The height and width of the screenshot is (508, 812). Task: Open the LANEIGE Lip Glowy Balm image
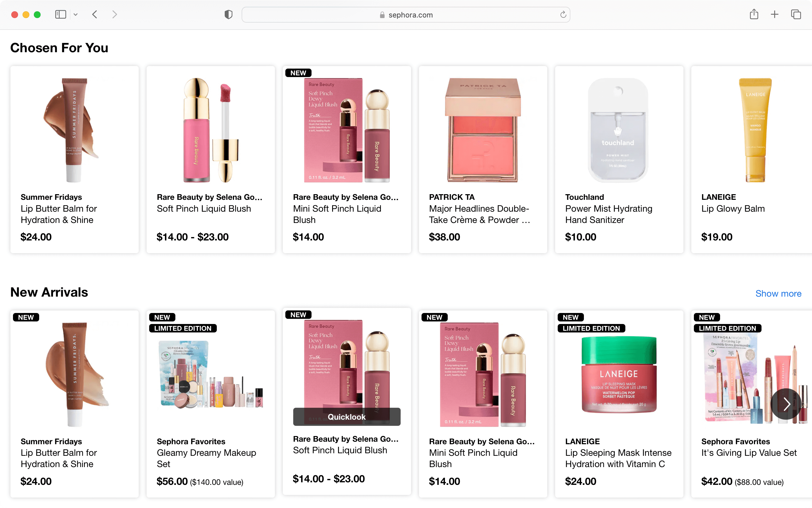[755, 130]
